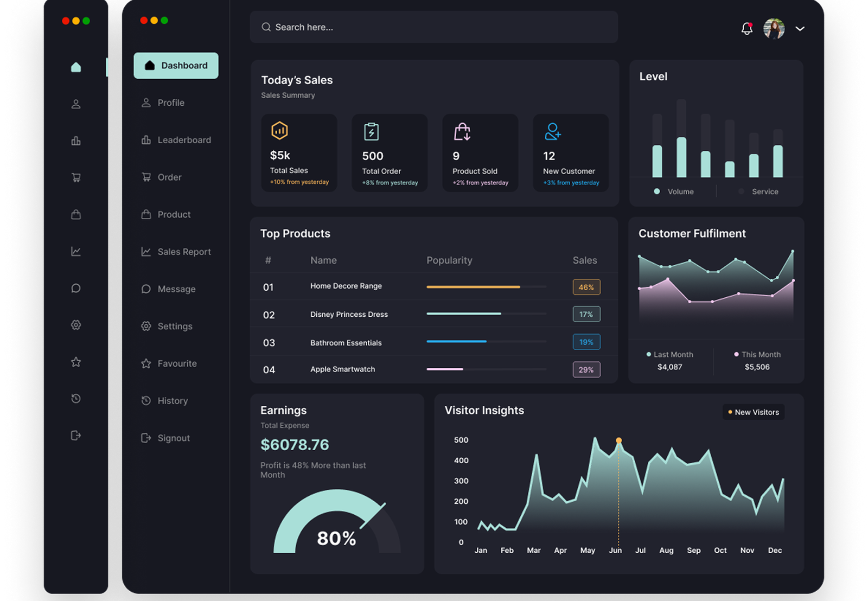This screenshot has width=868, height=601.
Task: Select the star icon in collapsed sidebar
Action: (x=76, y=362)
